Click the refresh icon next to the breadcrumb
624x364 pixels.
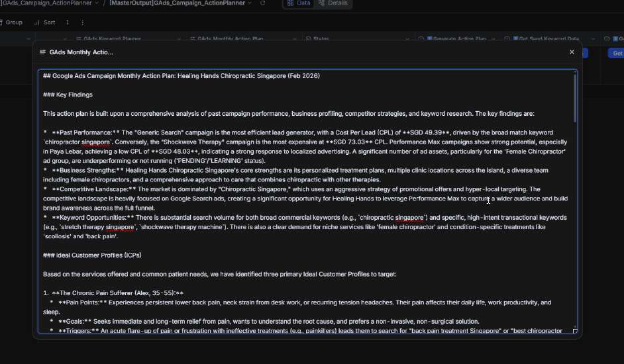pyautogui.click(x=263, y=3)
